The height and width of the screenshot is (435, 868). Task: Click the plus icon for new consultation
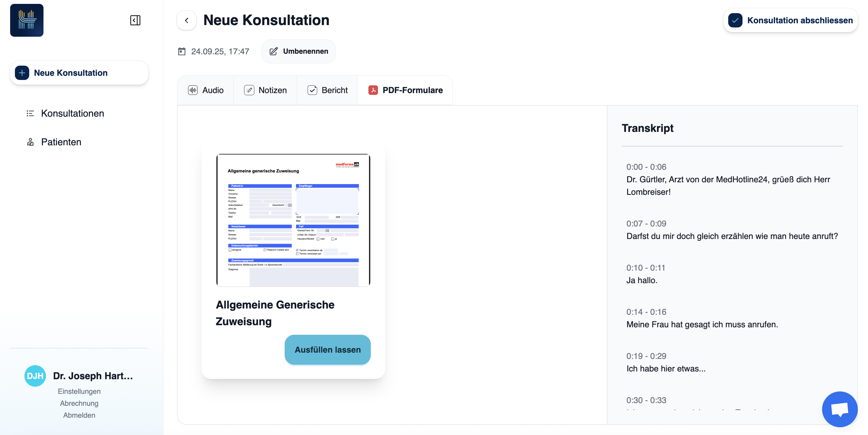[x=22, y=73]
